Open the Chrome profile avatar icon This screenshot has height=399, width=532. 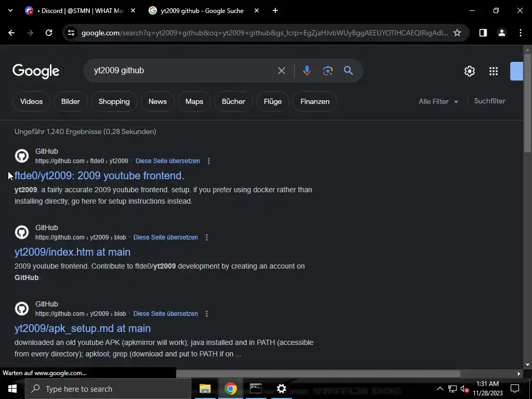[501, 33]
